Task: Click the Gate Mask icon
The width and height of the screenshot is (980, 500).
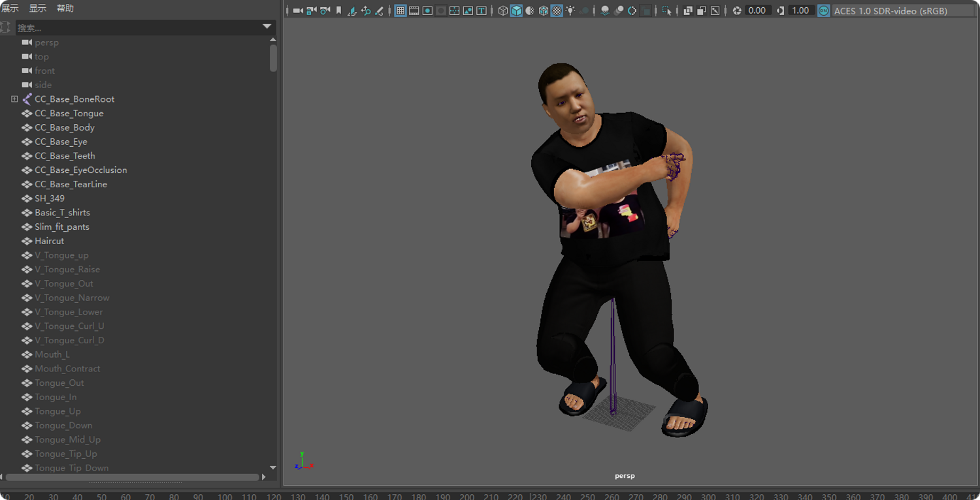Action: [x=441, y=10]
